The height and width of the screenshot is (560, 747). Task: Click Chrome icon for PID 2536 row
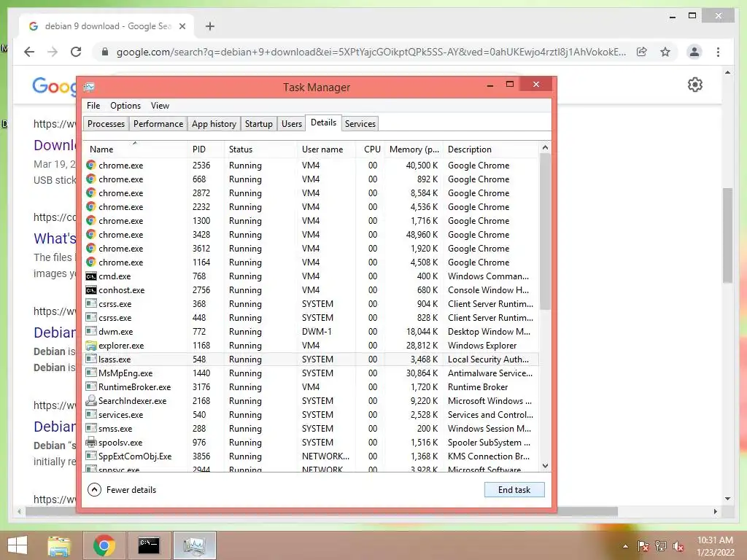point(90,166)
